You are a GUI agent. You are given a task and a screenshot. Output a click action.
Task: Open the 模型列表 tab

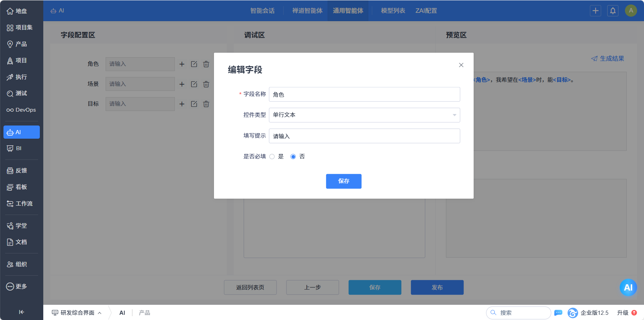pos(393,11)
